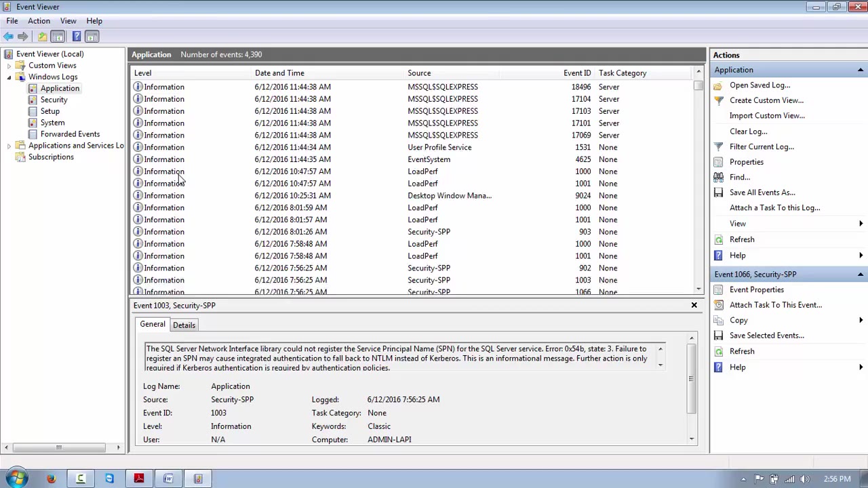Click the Properties icon in the Actions pane

coord(718,162)
